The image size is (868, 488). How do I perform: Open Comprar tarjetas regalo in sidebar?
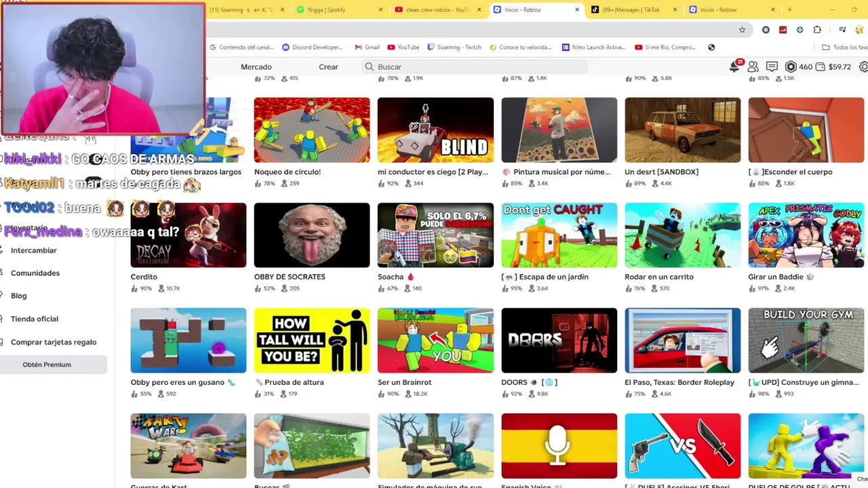(54, 342)
